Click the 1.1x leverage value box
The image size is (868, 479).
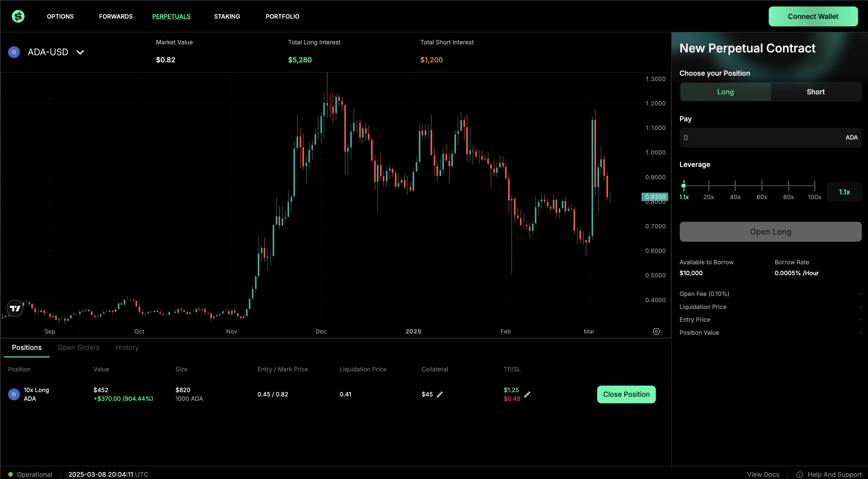coord(844,192)
